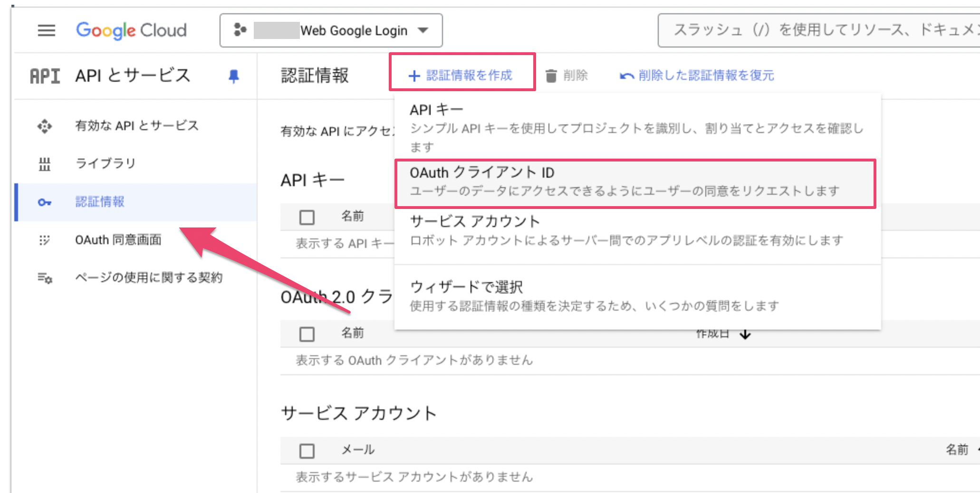This screenshot has width=980, height=493.
Task: Click the Google Cloud logo
Action: (131, 31)
